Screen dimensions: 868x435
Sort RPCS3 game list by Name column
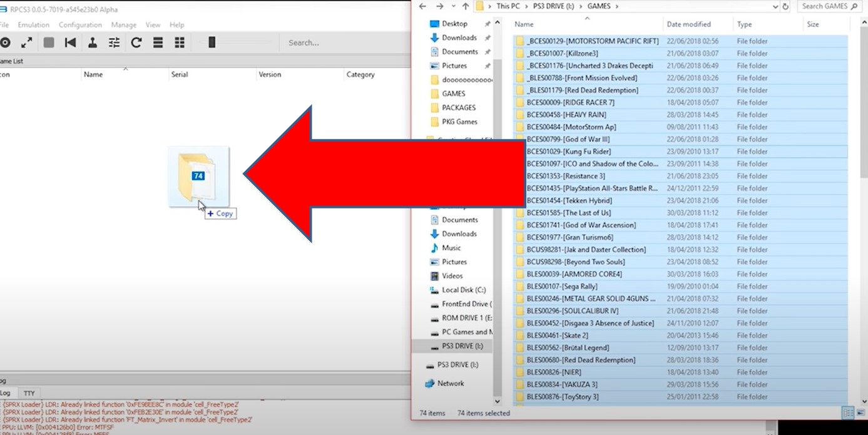tap(93, 74)
